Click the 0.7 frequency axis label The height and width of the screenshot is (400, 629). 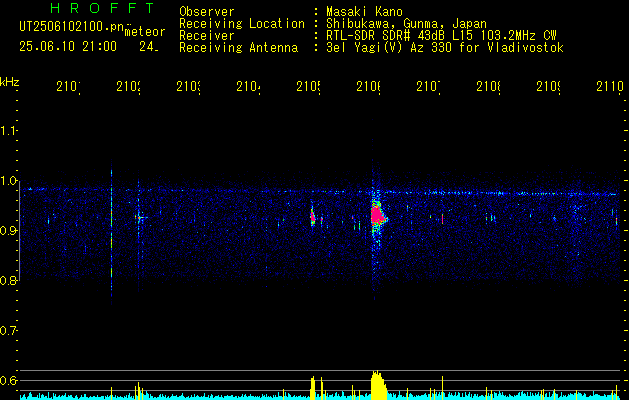8,331
